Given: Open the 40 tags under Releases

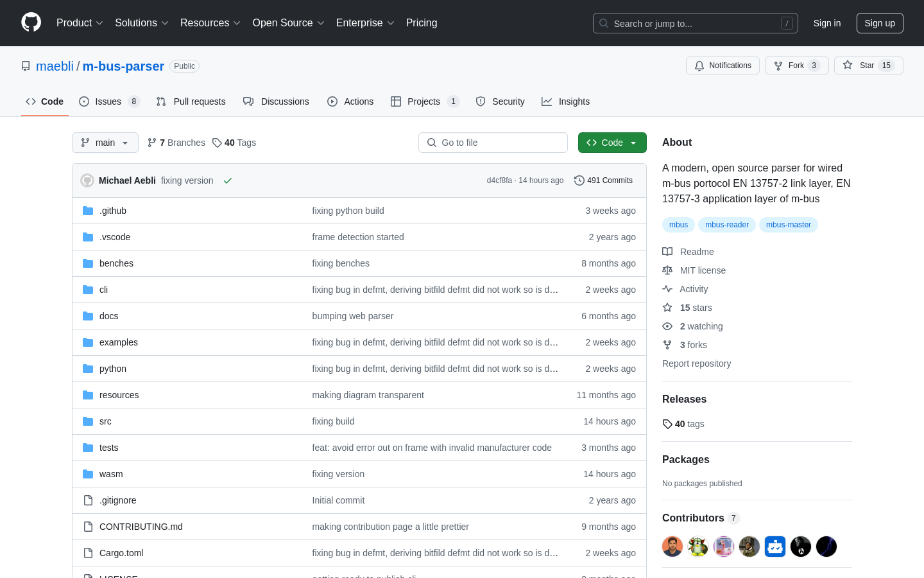Looking at the screenshot, I should (683, 424).
